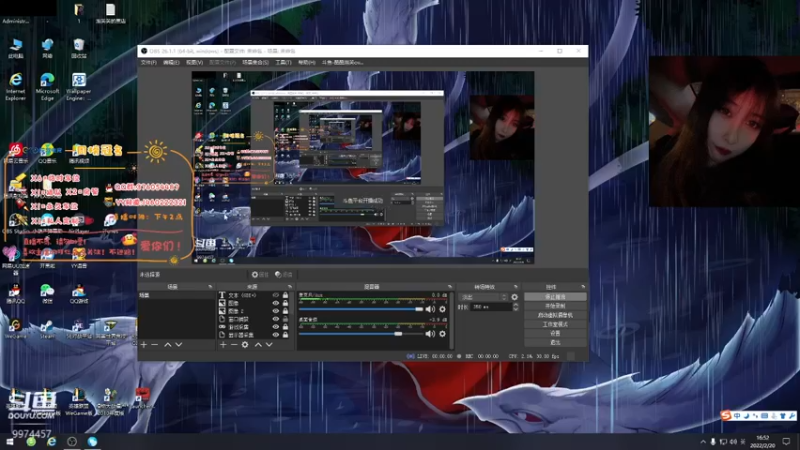Pop out the 场景 dock header icon

pyautogui.click(x=210, y=287)
